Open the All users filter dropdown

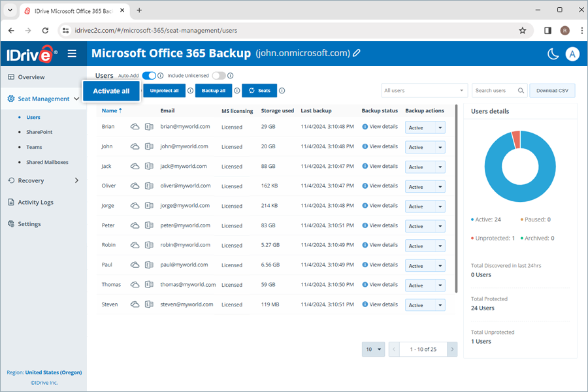point(424,90)
